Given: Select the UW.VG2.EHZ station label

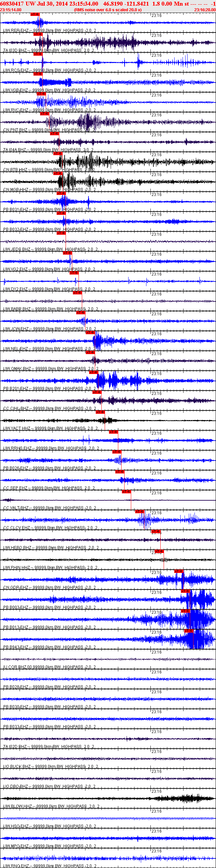Looking at the screenshot, I should (49, 269).
